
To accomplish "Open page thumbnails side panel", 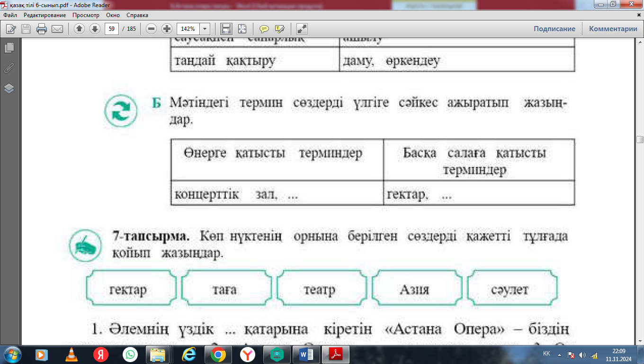I will pos(9,48).
